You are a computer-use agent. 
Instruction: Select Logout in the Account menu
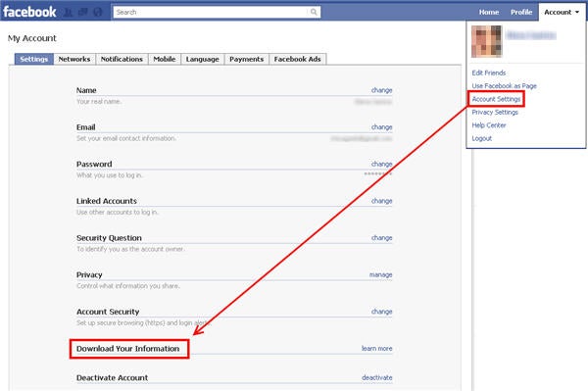[481, 138]
